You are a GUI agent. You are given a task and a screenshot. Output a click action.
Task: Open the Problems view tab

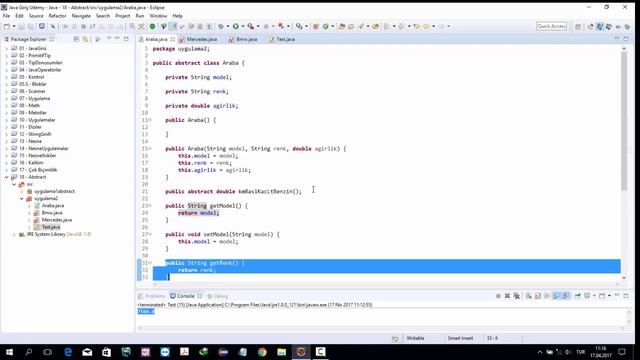coord(151,296)
